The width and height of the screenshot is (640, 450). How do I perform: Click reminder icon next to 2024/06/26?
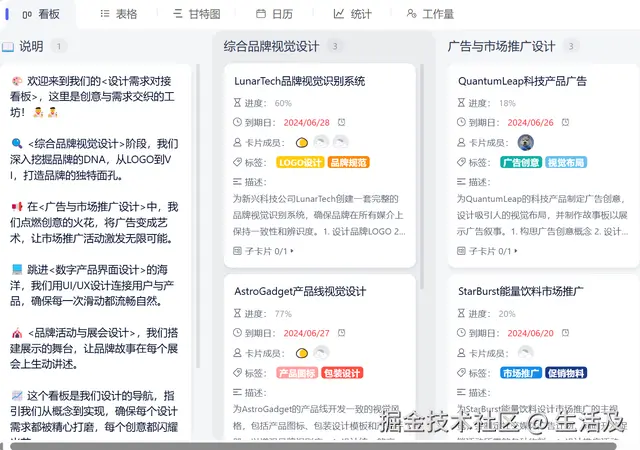point(565,122)
